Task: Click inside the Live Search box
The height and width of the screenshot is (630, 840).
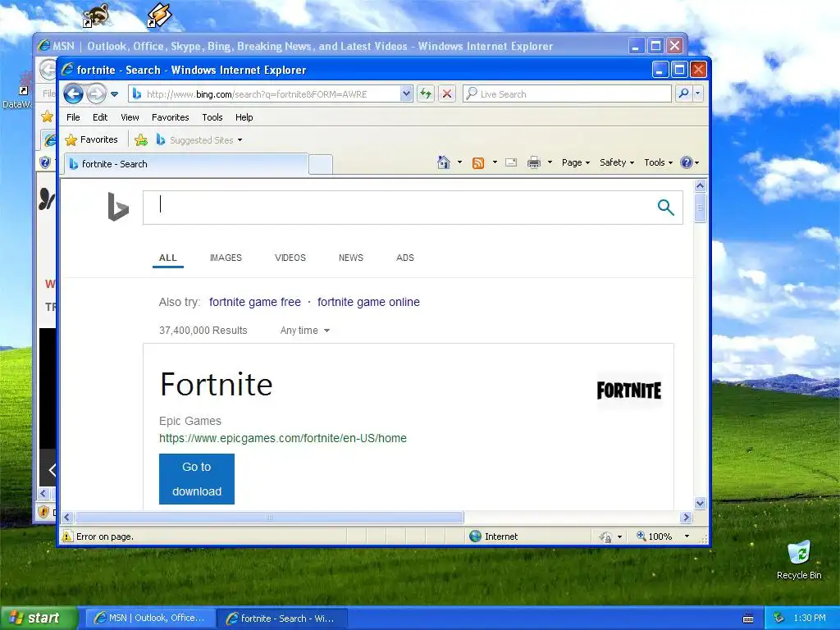Action: pos(567,94)
